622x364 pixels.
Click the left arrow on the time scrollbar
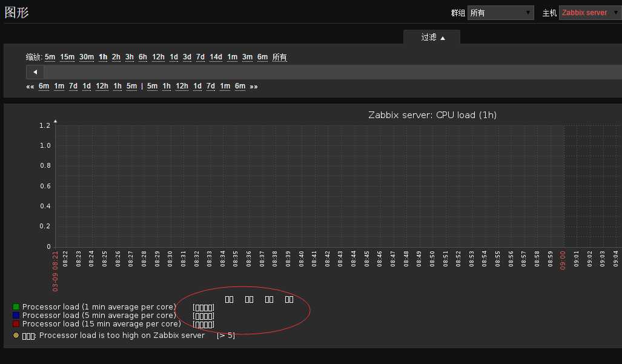point(35,72)
